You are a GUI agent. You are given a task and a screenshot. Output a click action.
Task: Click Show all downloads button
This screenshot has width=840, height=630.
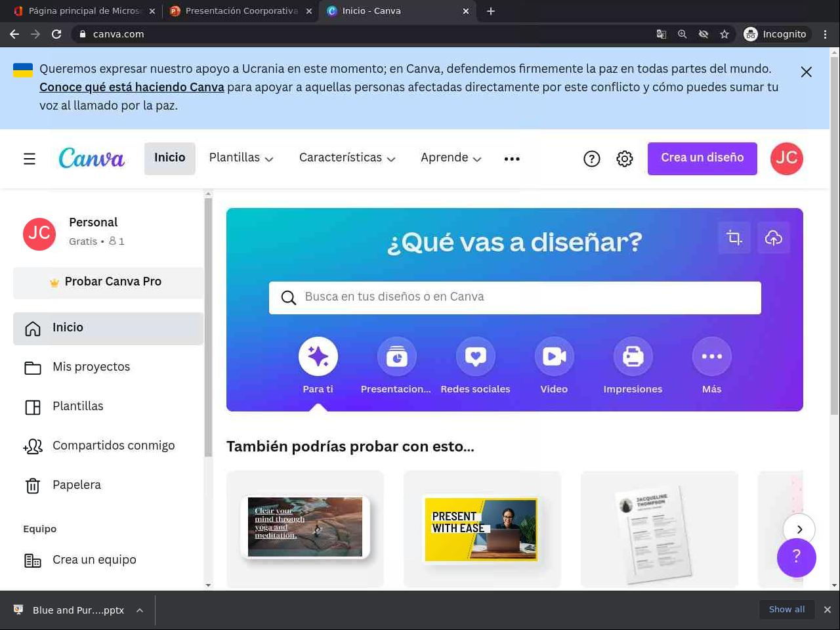coord(787,610)
